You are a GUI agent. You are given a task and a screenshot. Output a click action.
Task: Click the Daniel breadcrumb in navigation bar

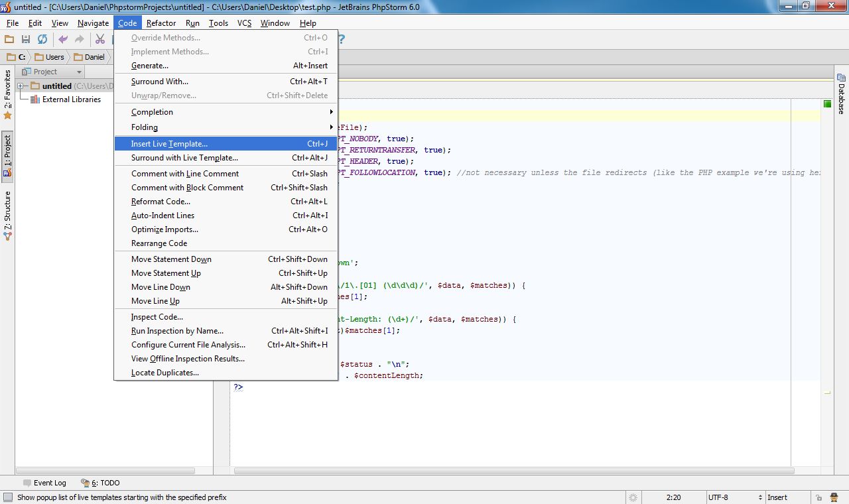(x=89, y=57)
